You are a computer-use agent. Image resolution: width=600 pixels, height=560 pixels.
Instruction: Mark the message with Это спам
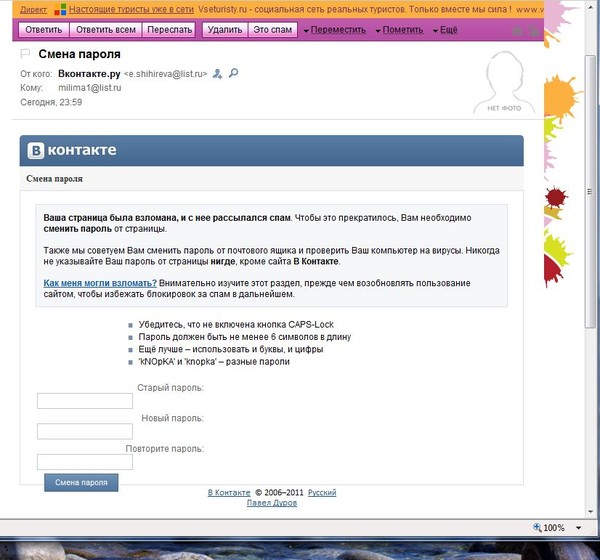coord(272,30)
